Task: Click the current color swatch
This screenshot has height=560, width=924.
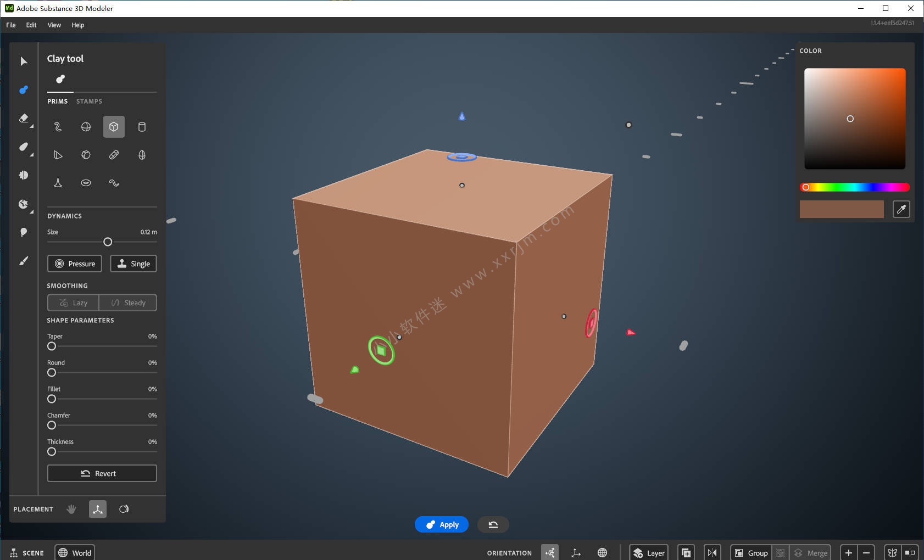Action: tap(841, 209)
